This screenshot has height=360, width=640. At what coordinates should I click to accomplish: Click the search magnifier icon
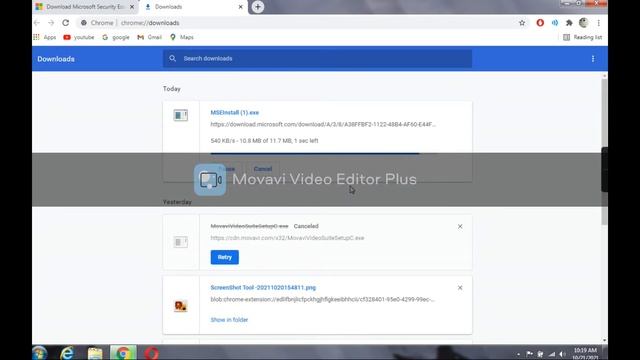(x=173, y=58)
